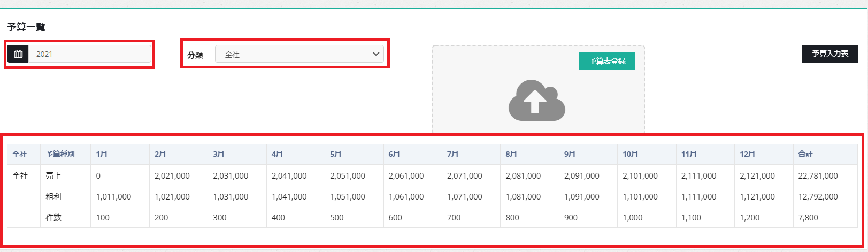Click the 予算種別 column header

[x=60, y=154]
